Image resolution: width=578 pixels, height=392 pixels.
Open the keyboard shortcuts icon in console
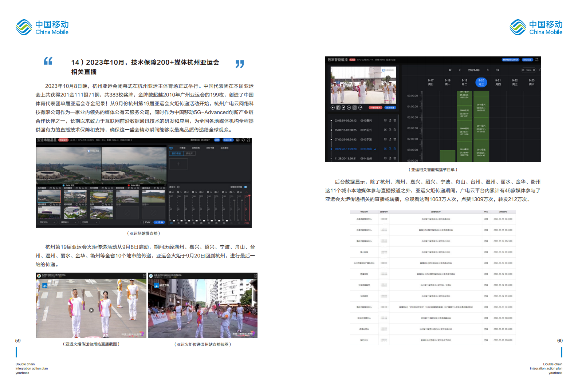click(237, 140)
